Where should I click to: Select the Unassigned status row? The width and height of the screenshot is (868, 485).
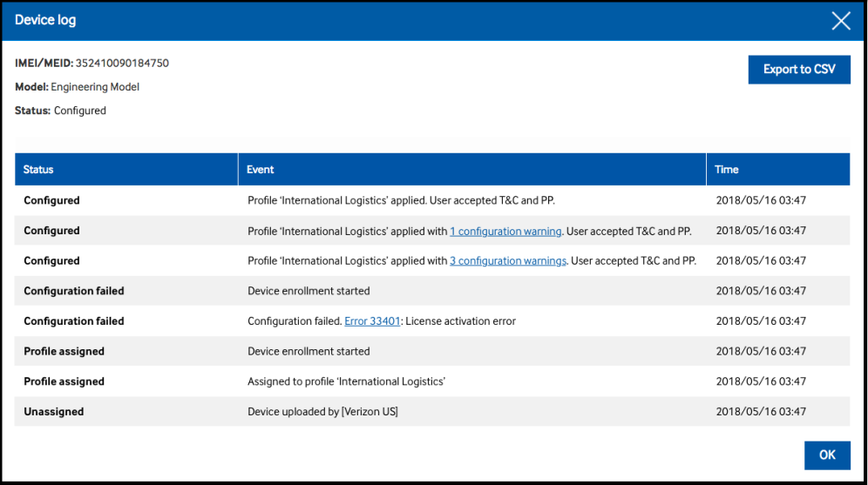pos(432,412)
